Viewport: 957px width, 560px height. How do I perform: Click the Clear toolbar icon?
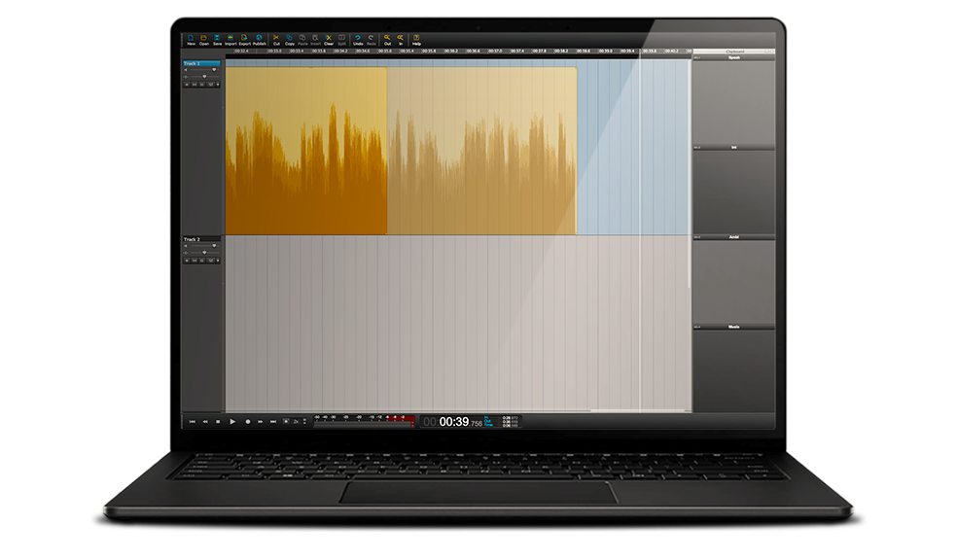coord(329,40)
